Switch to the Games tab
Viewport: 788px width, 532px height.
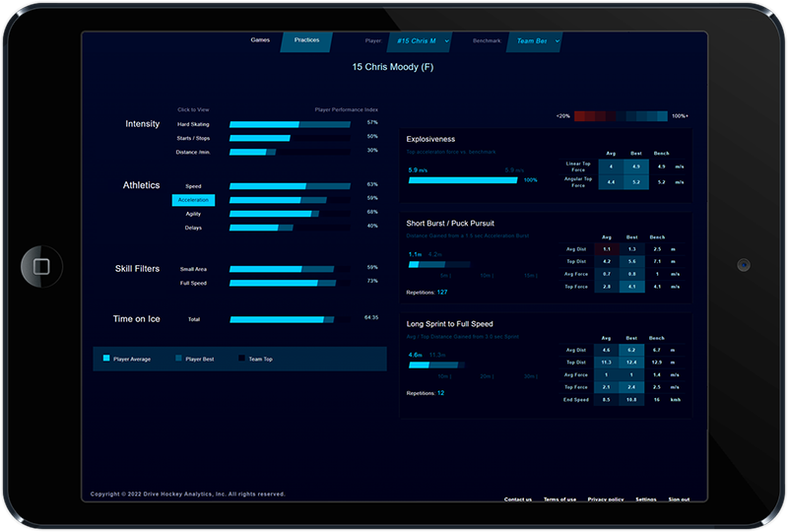pos(260,40)
